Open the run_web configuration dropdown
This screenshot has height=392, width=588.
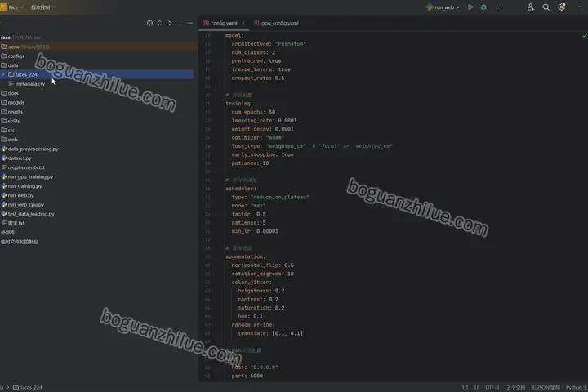click(443, 7)
